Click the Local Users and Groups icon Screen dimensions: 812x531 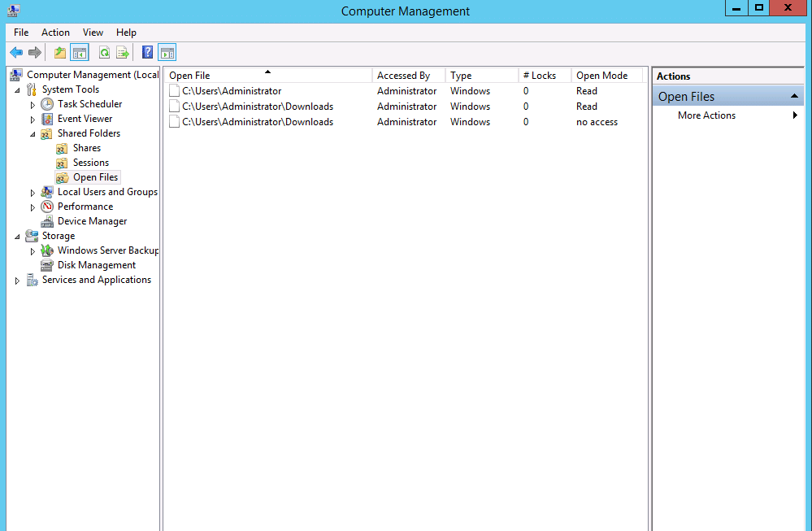(46, 192)
